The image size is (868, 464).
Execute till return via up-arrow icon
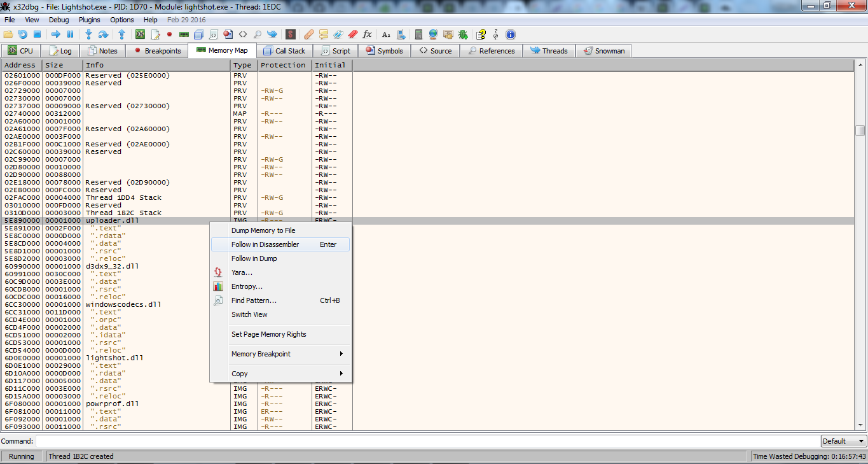pos(121,34)
